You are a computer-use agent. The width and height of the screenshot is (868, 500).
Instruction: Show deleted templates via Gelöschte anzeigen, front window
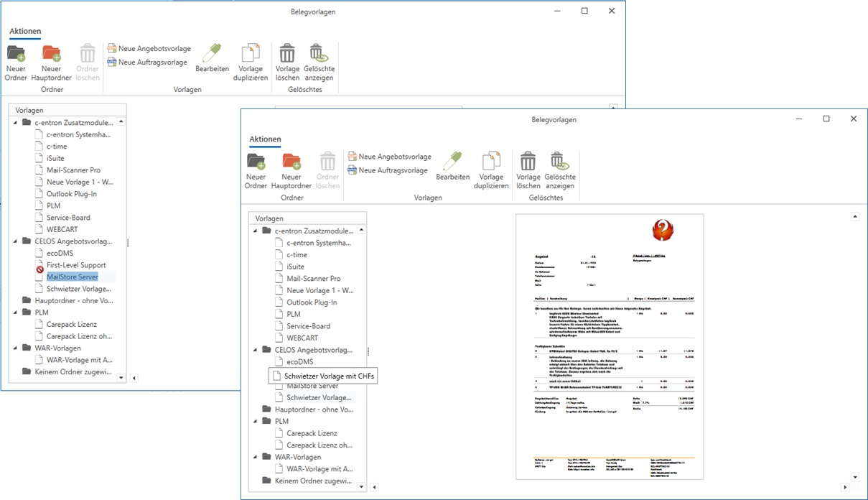tap(559, 162)
